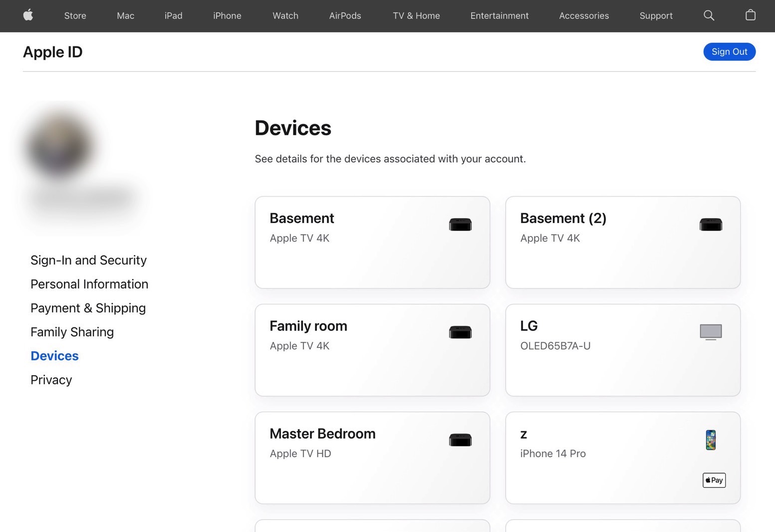Screen dimensions: 775x532
Task: Open the Basement (2) device name
Action: [x=563, y=218]
